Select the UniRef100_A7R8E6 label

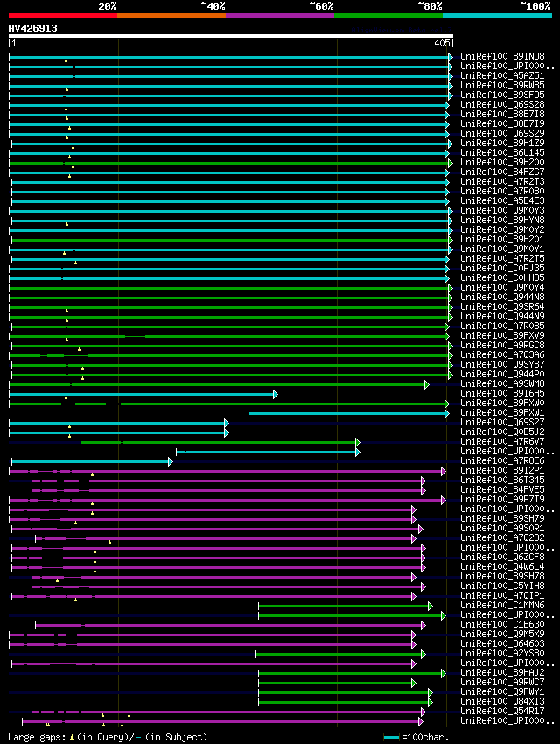[502, 460]
